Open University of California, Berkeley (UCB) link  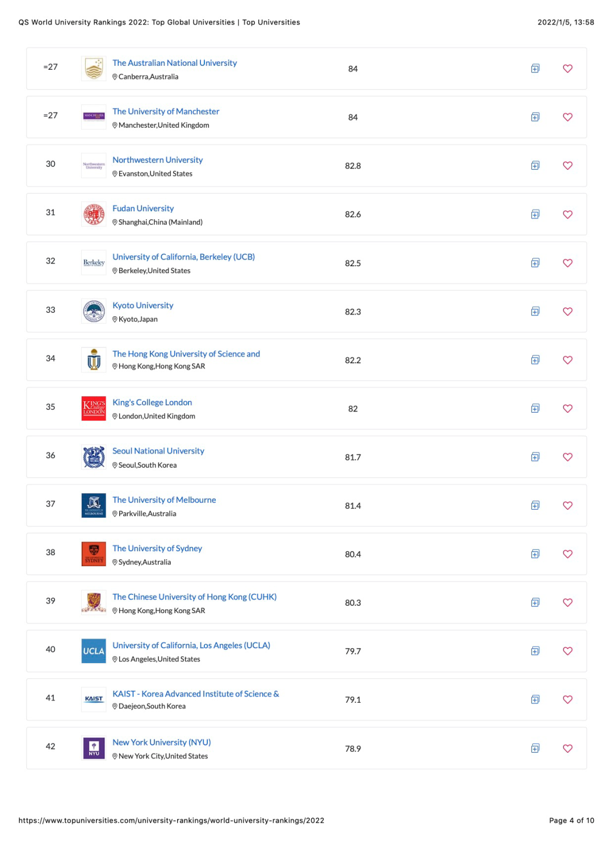tap(183, 257)
